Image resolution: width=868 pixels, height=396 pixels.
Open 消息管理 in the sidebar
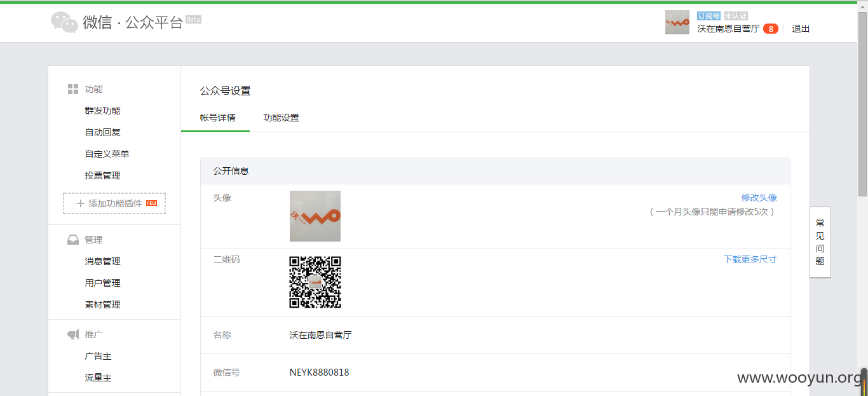coord(103,261)
